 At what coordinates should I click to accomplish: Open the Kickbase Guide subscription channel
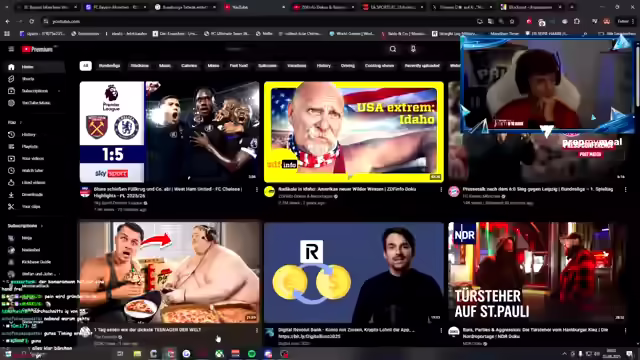(x=34, y=262)
